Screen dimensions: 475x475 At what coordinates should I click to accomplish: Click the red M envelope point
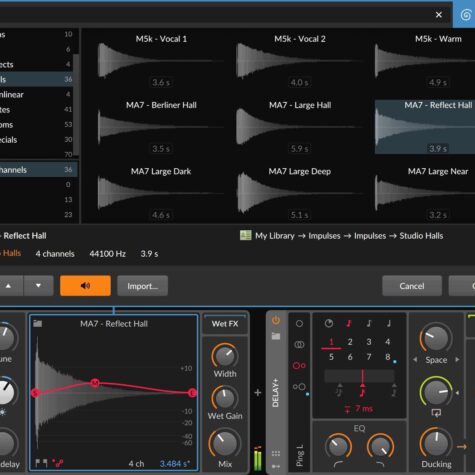coord(95,383)
